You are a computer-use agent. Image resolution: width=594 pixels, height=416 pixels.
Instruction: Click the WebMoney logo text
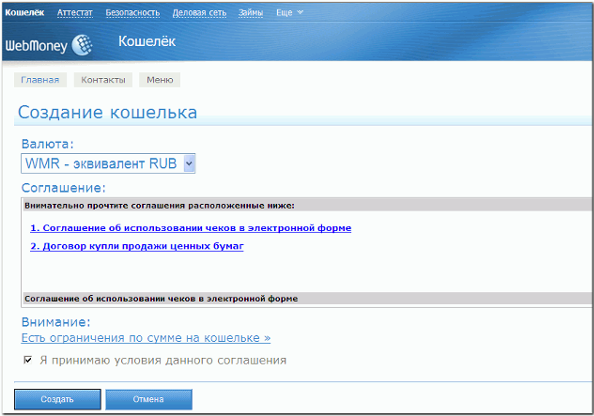coord(36,46)
